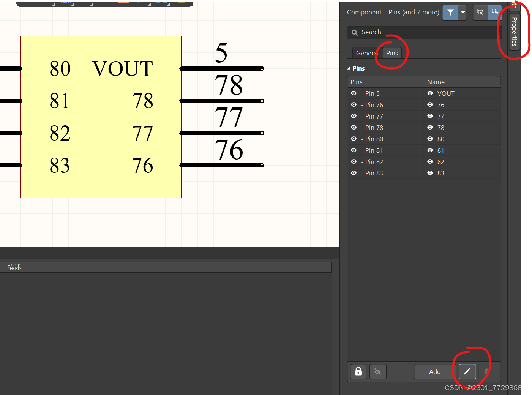Select the 'Pin 78' row

(424, 128)
